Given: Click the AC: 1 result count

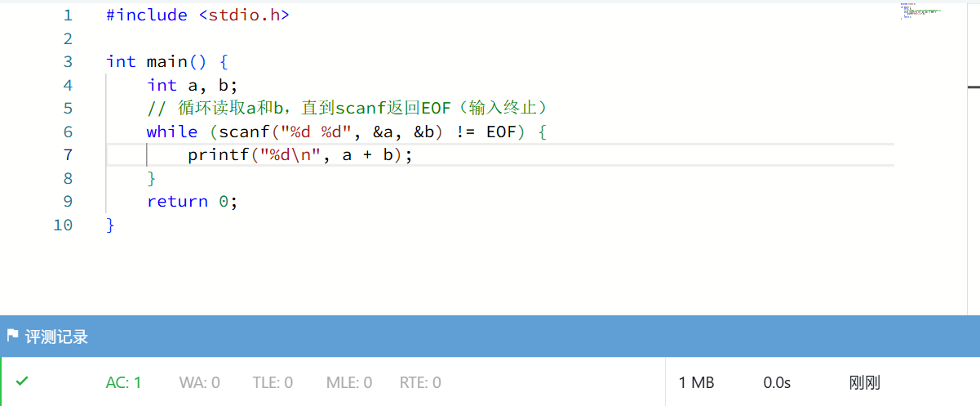Looking at the screenshot, I should pos(123,382).
